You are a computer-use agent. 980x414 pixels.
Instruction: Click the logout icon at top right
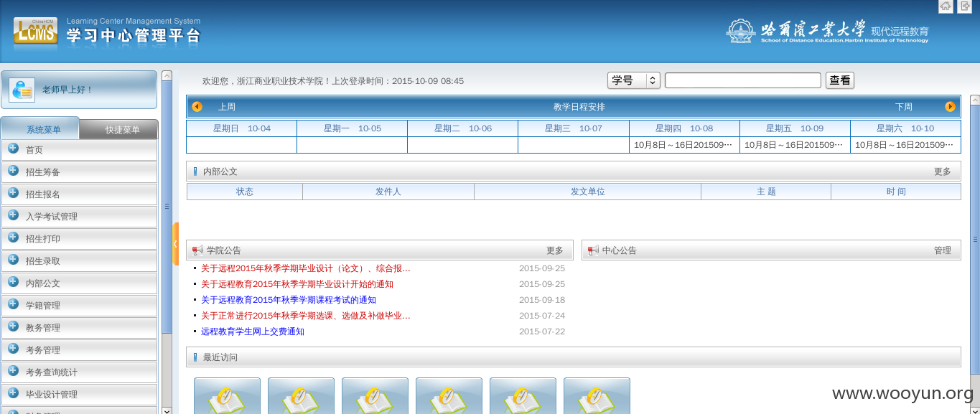click(x=965, y=6)
